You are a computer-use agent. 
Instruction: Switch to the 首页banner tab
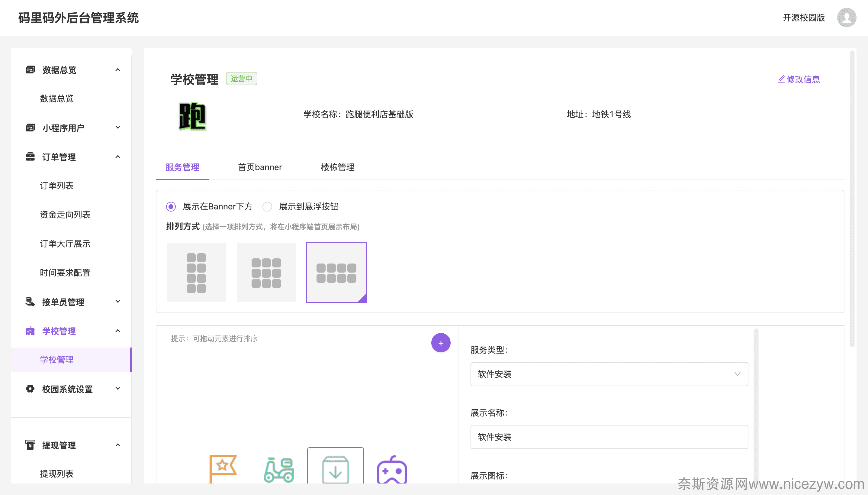260,167
